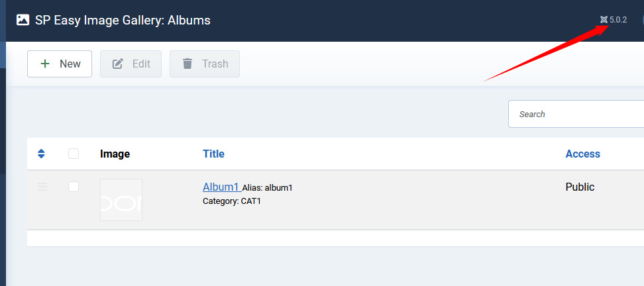Click the blue sort order arrows icon
Screen dimensions: 644x286
[41, 154]
